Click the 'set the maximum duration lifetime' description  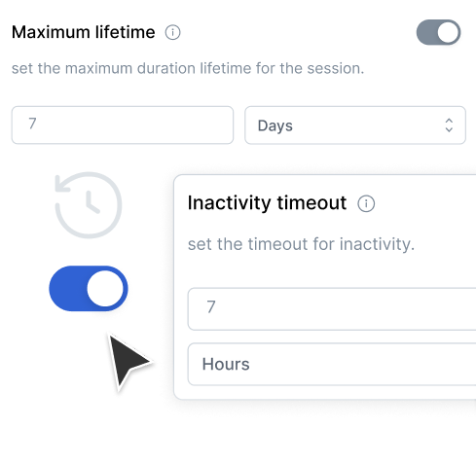[x=188, y=68]
